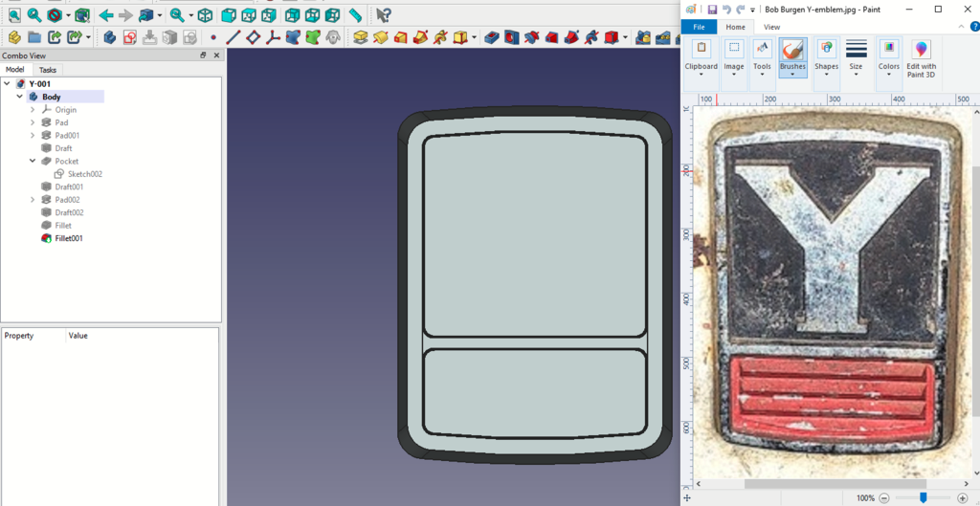
Task: Open the subtractive primitive dropdown arrow
Action: (x=626, y=38)
